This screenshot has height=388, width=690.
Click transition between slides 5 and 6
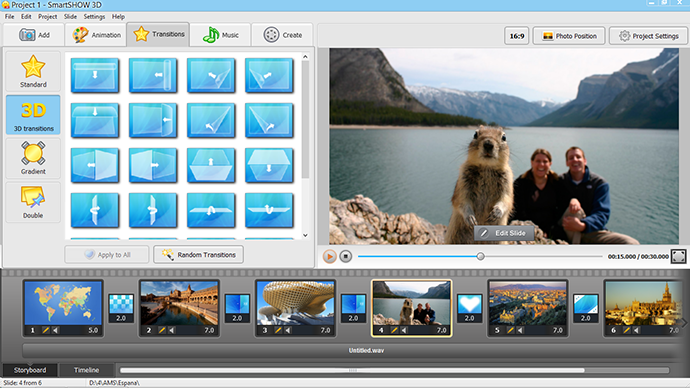[x=586, y=307]
